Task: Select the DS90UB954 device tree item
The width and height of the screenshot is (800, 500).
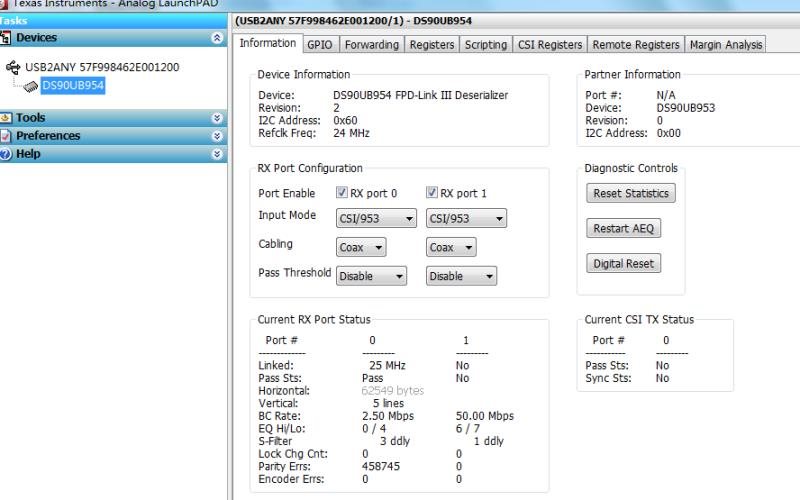Action: (73, 85)
